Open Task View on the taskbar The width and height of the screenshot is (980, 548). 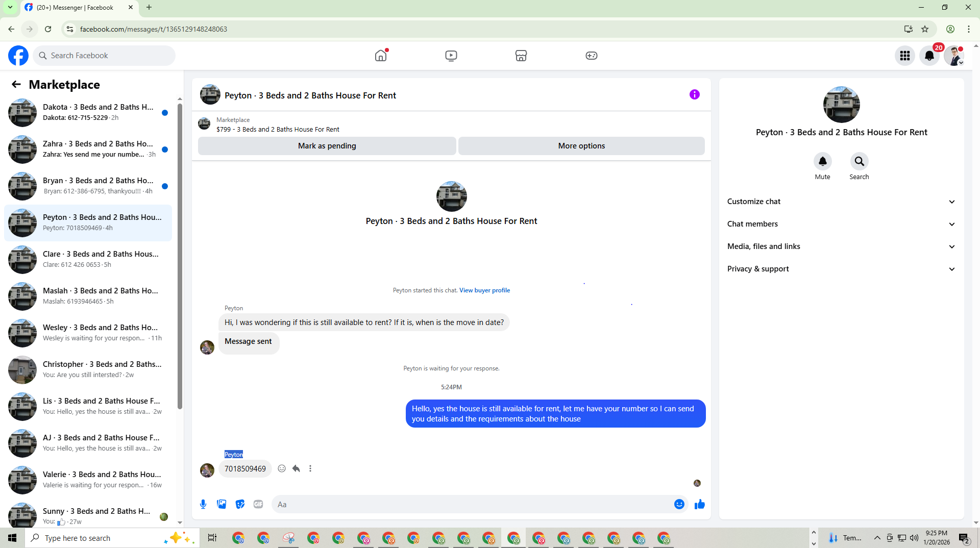[212, 538]
